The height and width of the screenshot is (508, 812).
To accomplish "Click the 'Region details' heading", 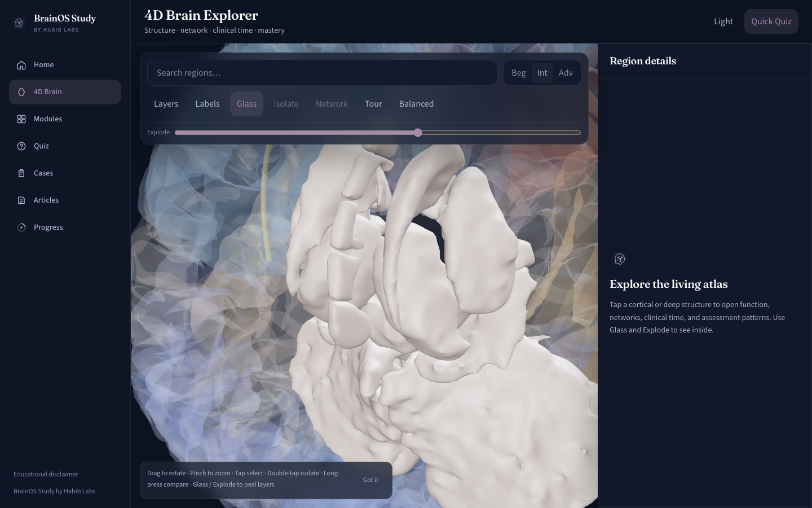I will point(643,61).
